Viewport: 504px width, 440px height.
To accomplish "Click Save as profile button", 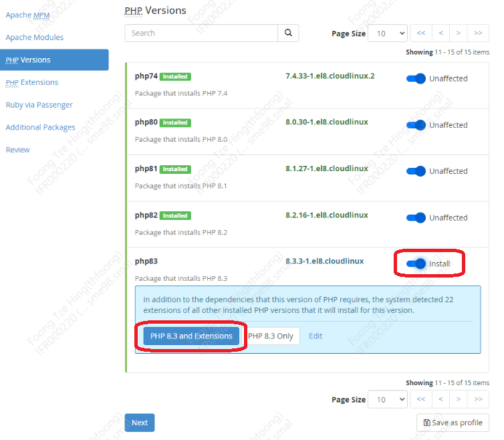I will pyautogui.click(x=453, y=423).
